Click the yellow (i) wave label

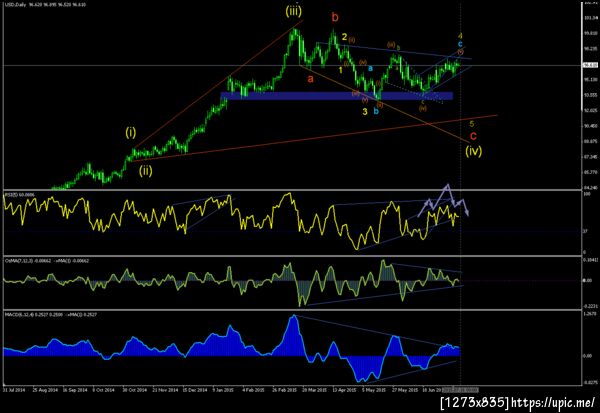click(x=130, y=133)
